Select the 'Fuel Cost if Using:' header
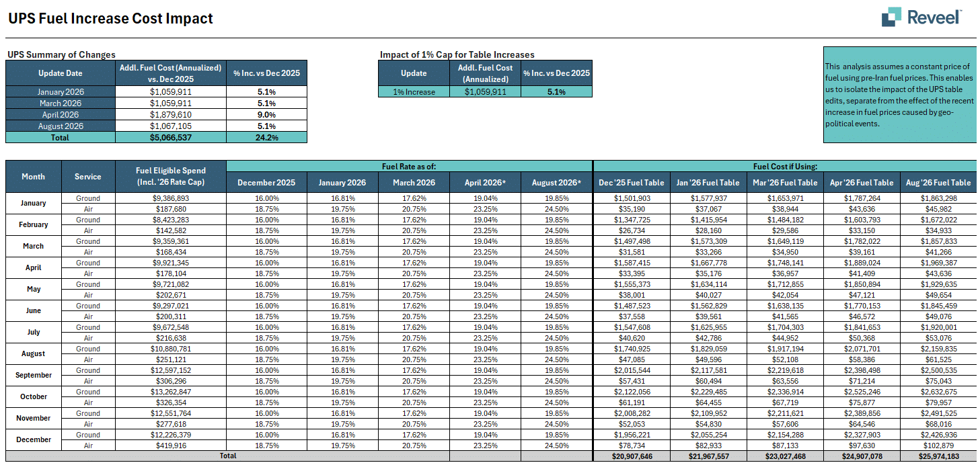This screenshot has width=980, height=465. coord(785,166)
